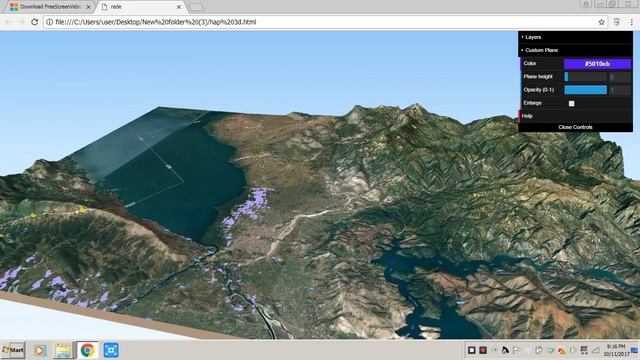Bookmark this page with star icon
Image resolution: width=640 pixels, height=360 pixels.
(601, 22)
